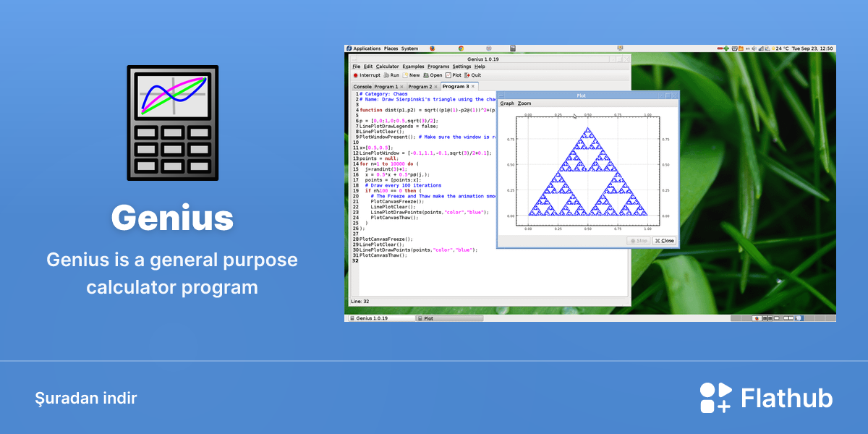The image size is (868, 434).
Task: Select Plot window in bottom taskbar
Action: click(x=448, y=318)
